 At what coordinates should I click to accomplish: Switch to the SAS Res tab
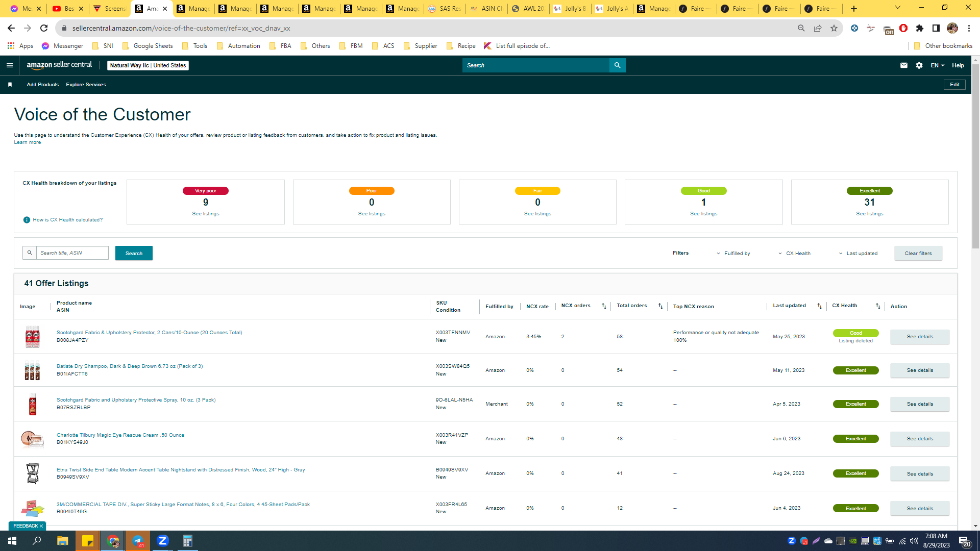(x=445, y=9)
